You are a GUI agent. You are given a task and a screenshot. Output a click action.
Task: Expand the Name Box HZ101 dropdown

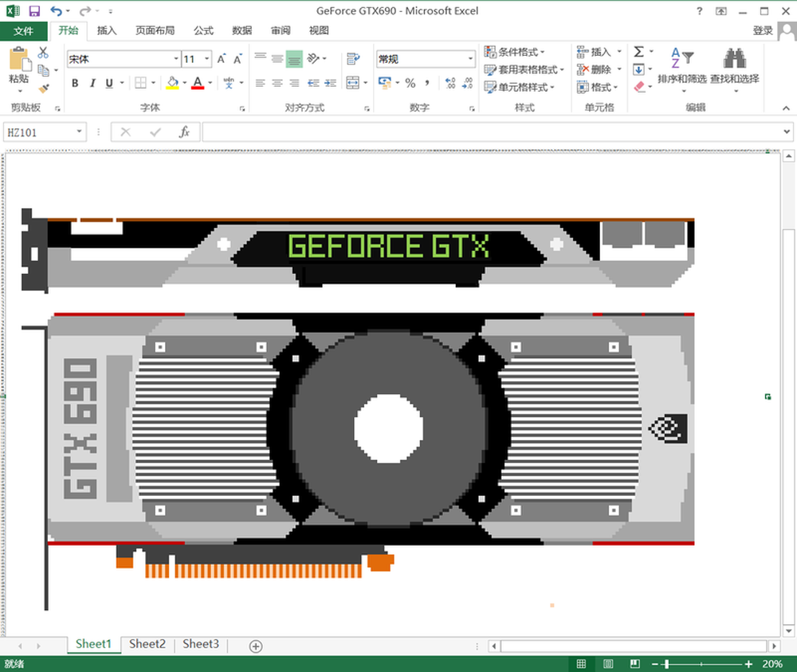click(79, 132)
